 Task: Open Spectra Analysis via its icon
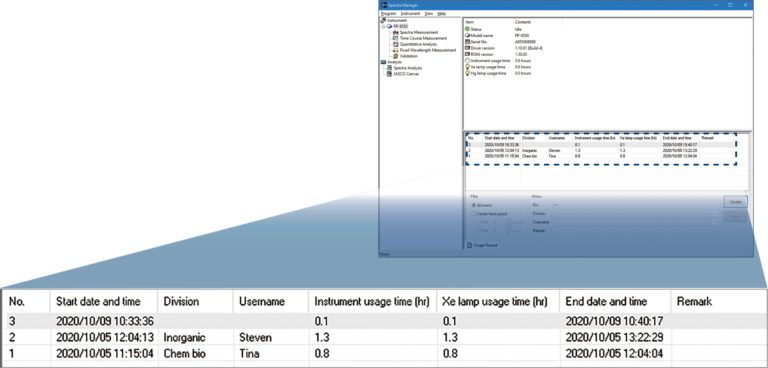click(x=389, y=68)
